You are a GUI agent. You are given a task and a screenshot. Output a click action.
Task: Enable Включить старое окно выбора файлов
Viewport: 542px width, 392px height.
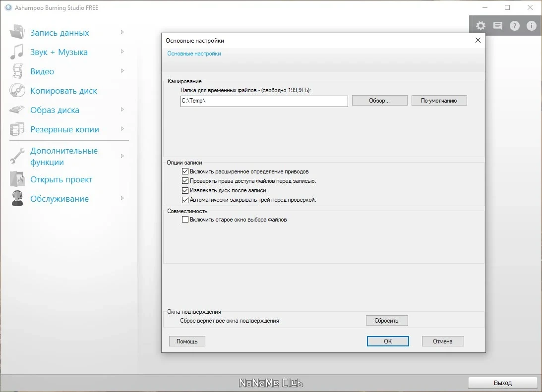tap(185, 220)
